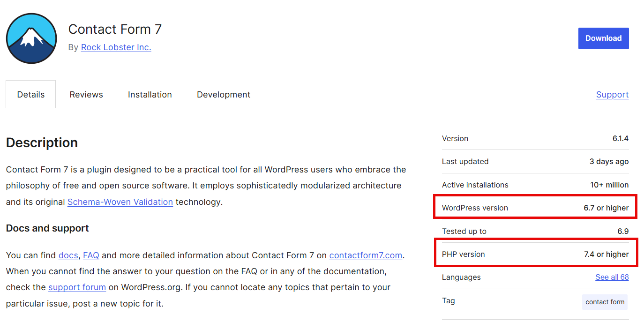644x322 pixels.
Task: Open the Support link
Action: tap(612, 95)
